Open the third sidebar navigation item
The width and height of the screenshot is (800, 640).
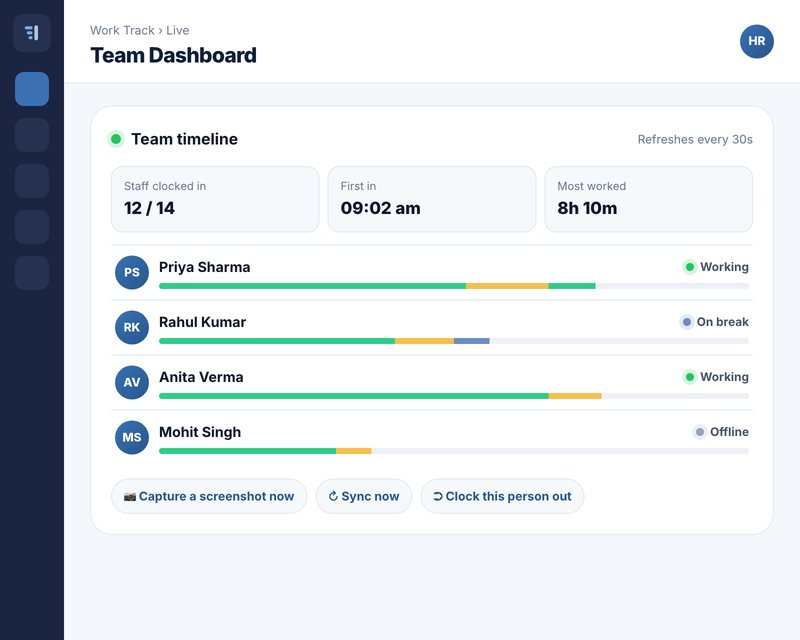tap(32, 181)
